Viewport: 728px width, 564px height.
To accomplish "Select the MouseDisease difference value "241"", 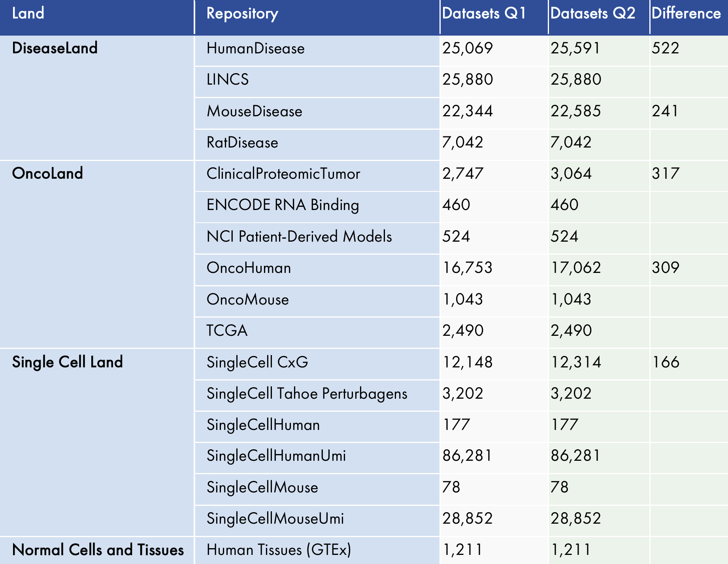I will 665,111.
